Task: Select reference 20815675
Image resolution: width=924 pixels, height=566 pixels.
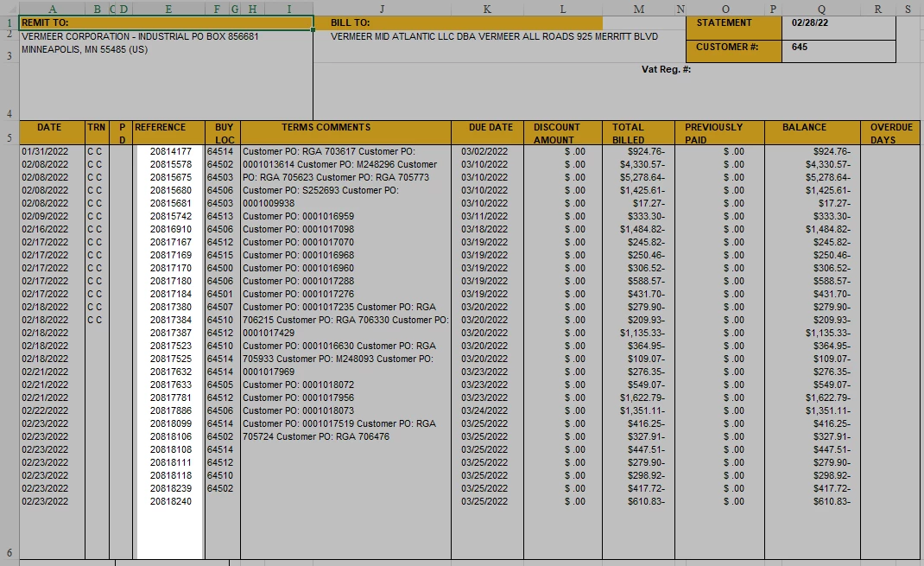Action: point(171,177)
